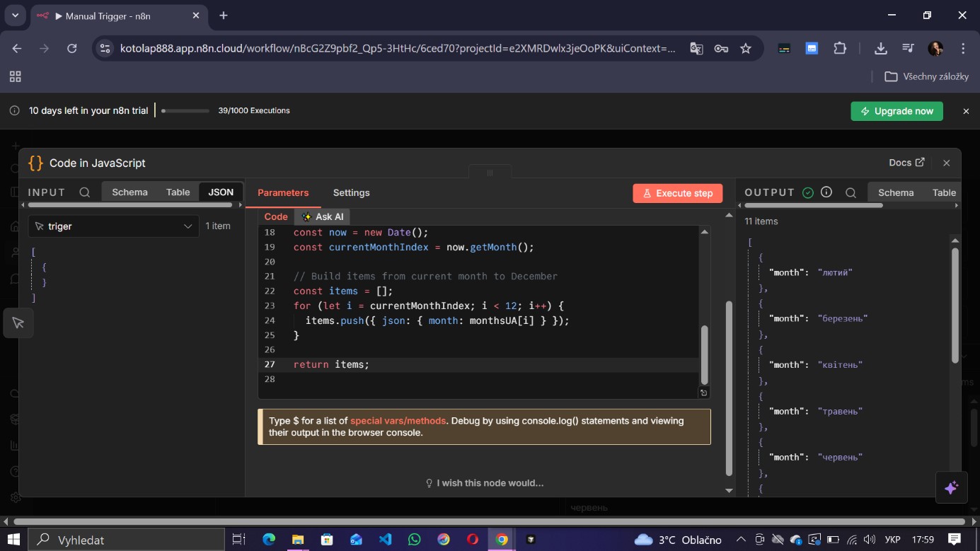
Task: Open WhatsApp from the taskbar
Action: point(414,540)
